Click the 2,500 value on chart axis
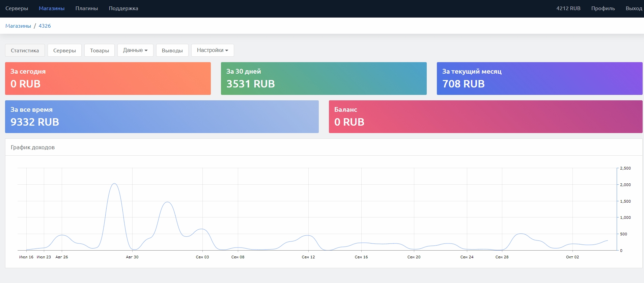The width and height of the screenshot is (644, 283). pos(625,168)
